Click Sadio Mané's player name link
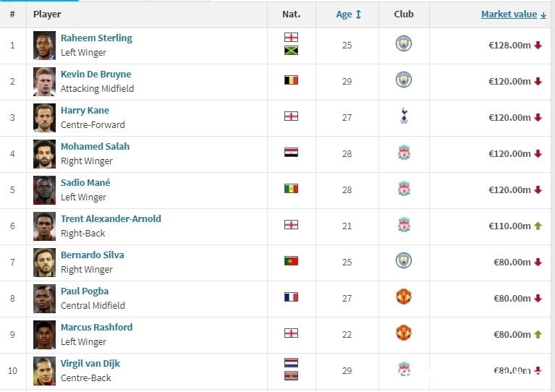555x392 pixels. point(85,183)
